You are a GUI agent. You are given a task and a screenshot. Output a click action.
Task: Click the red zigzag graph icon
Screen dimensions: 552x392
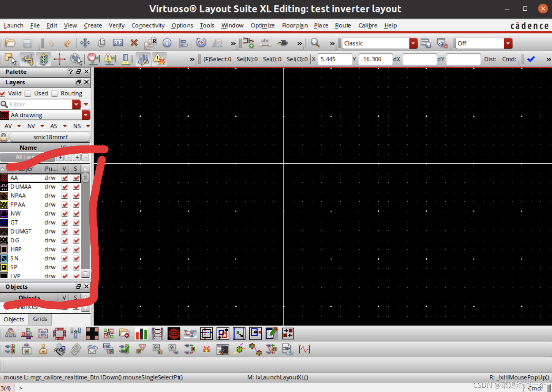tap(305, 349)
